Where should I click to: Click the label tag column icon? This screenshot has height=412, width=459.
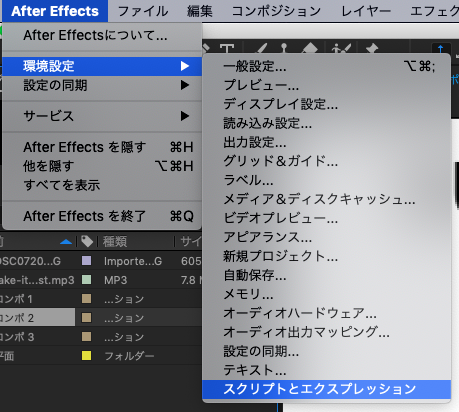(x=87, y=241)
